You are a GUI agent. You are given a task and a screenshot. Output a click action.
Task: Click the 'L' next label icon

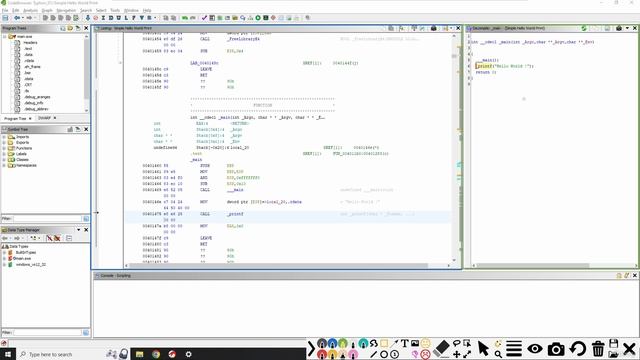point(126,18)
